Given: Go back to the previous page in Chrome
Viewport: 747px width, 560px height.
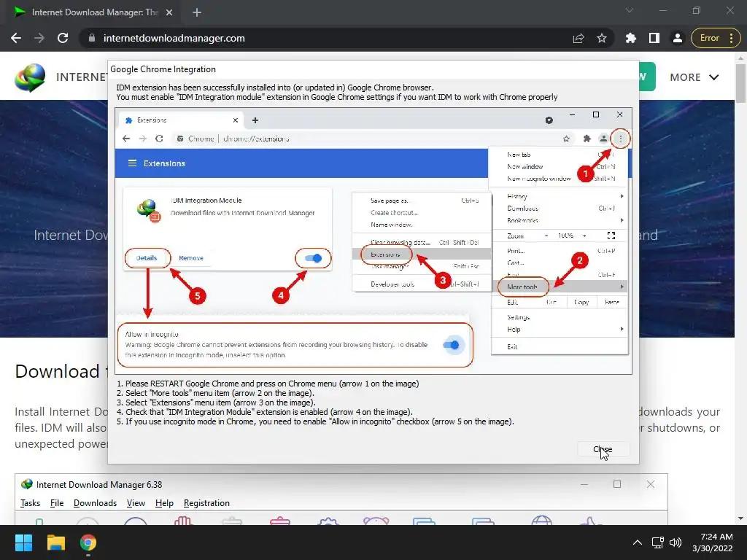Looking at the screenshot, I should coord(16,38).
